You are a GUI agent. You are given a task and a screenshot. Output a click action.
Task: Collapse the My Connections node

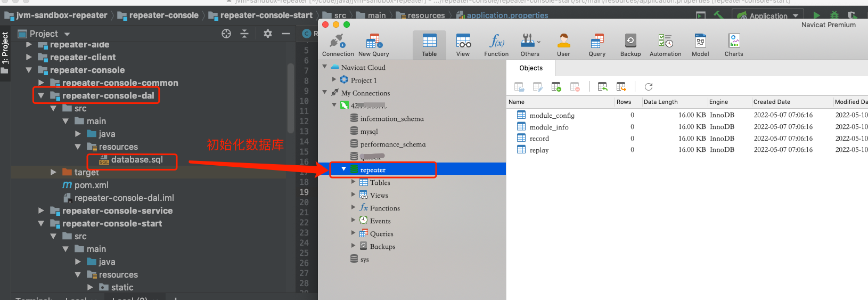click(x=325, y=93)
